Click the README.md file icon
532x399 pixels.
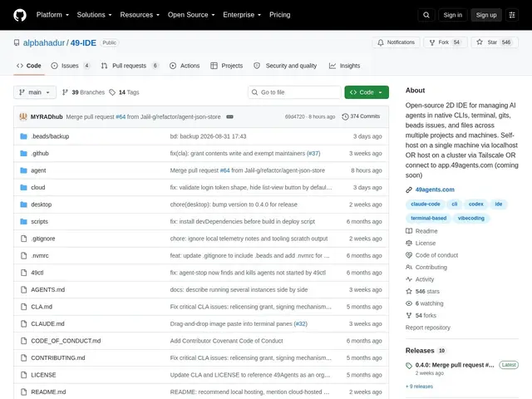pos(23,392)
